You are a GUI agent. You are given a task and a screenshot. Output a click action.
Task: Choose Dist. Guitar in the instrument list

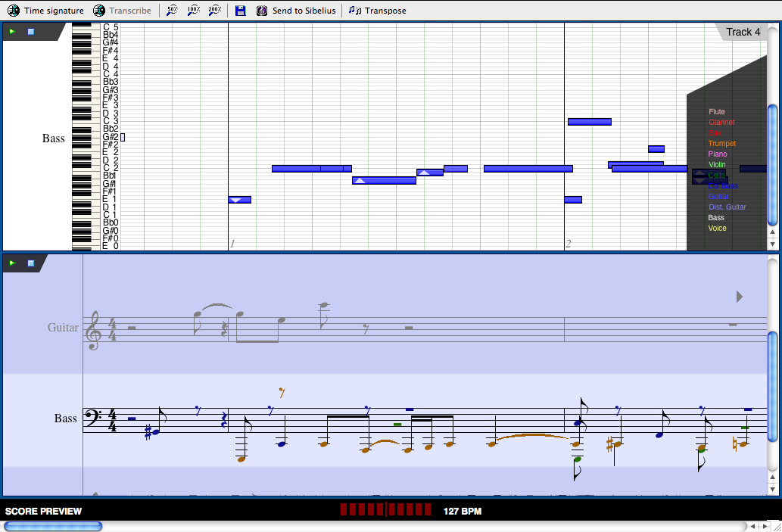tap(727, 207)
